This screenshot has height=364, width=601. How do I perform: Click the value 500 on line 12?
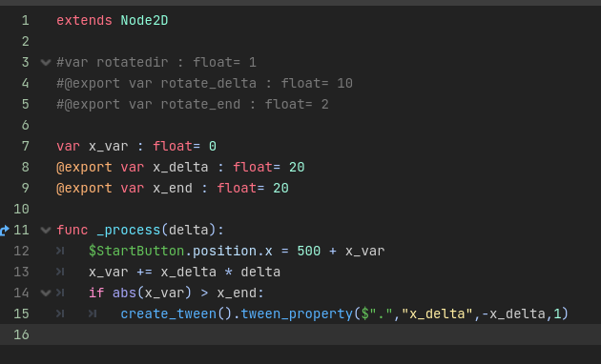pos(309,252)
